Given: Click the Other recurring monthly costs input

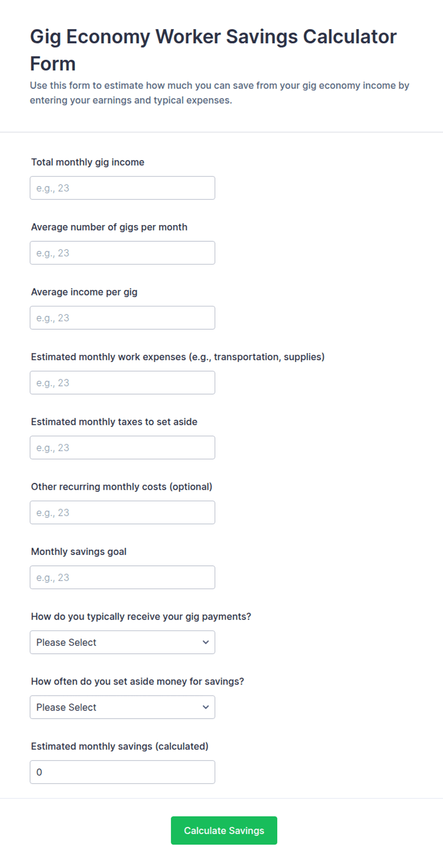Looking at the screenshot, I should (x=122, y=513).
